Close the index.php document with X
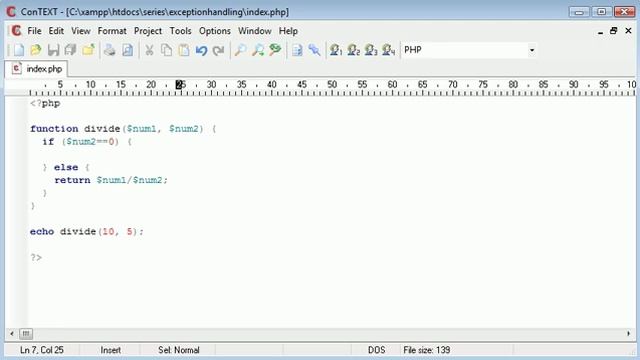The width and height of the screenshot is (640, 360). pos(628,31)
